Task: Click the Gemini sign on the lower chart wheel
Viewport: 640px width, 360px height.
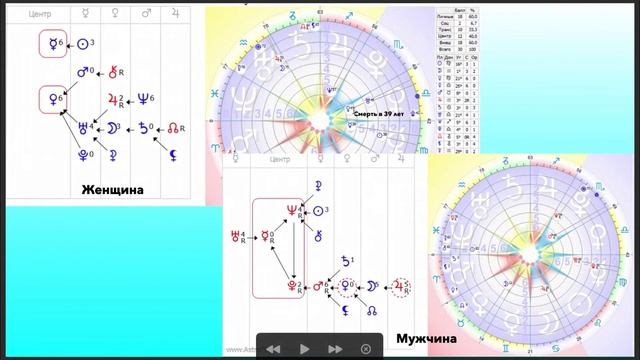Action: (506, 348)
